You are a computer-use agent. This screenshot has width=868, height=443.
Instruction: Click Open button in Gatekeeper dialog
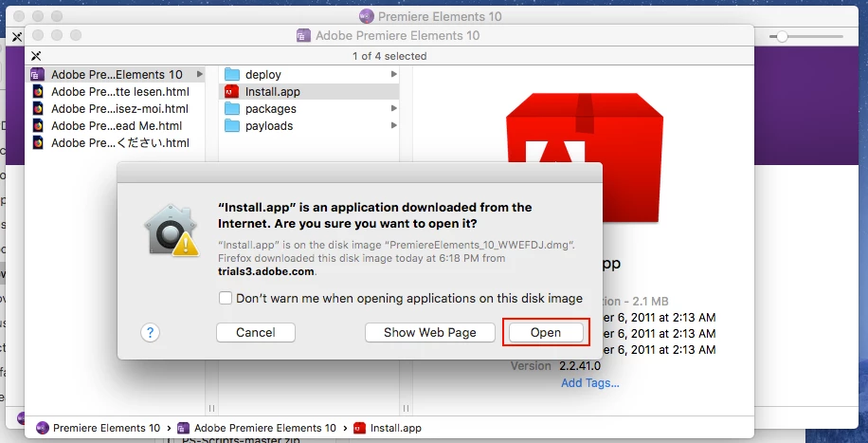click(x=546, y=333)
